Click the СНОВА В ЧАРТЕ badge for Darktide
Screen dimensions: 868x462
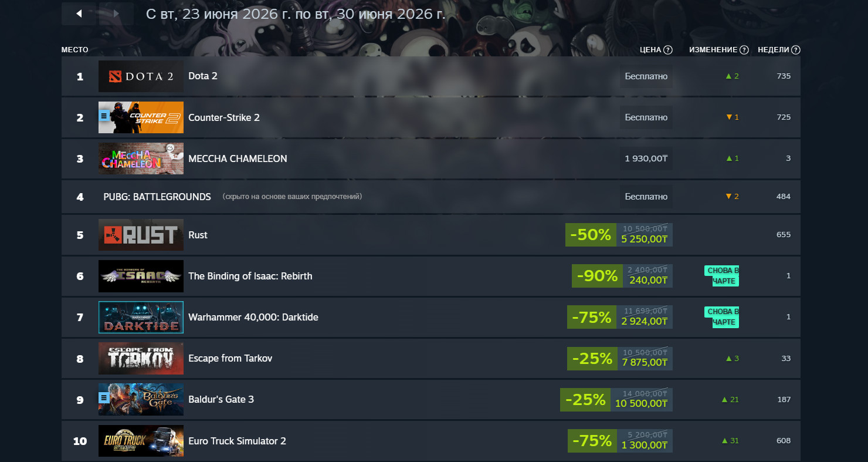pos(721,317)
